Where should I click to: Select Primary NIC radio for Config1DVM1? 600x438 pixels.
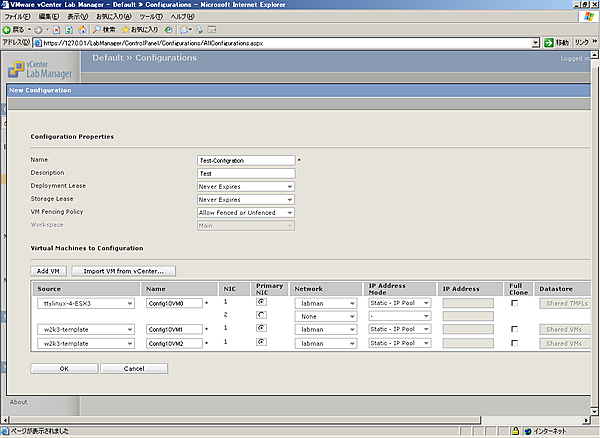coord(261,329)
